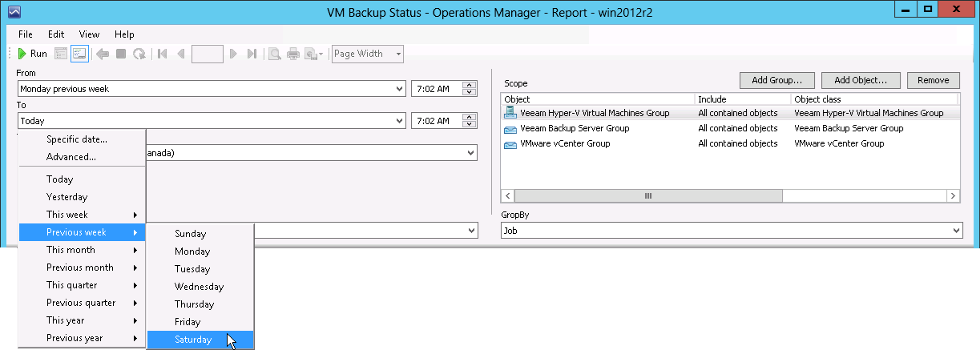Click the refresh report icon
The height and width of the screenshot is (354, 980).
click(x=139, y=54)
